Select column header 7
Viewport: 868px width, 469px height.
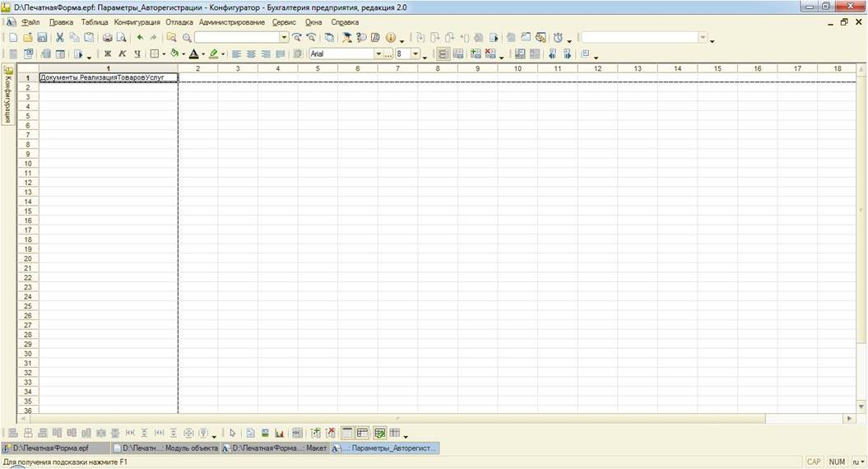point(397,68)
